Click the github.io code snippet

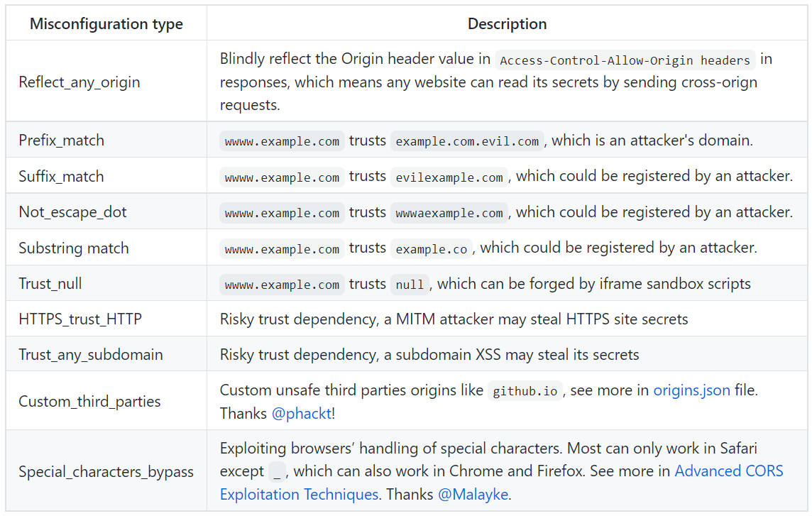[525, 391]
